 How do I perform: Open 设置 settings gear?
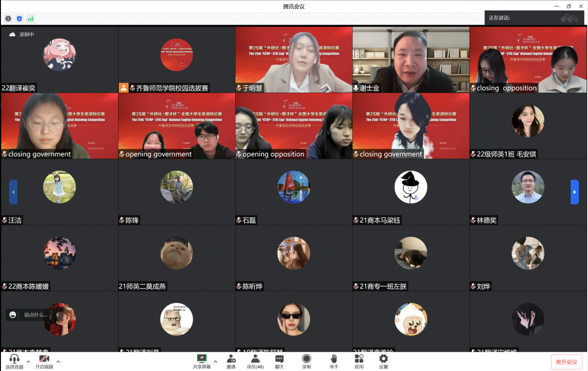(383, 361)
